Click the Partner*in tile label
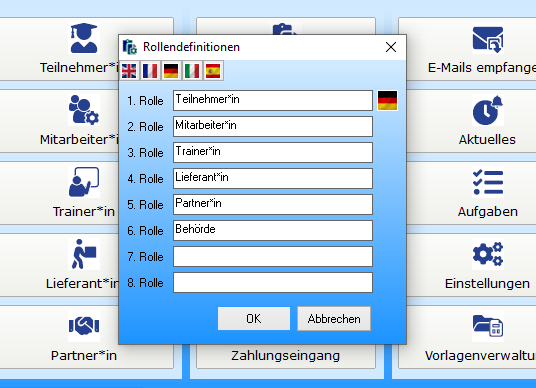Viewport: 536px width, 388px height. coord(84,356)
